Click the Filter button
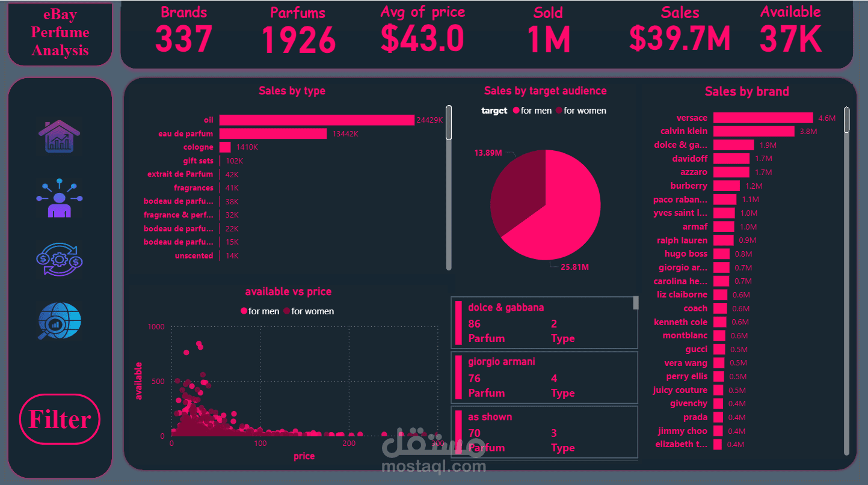 click(60, 419)
